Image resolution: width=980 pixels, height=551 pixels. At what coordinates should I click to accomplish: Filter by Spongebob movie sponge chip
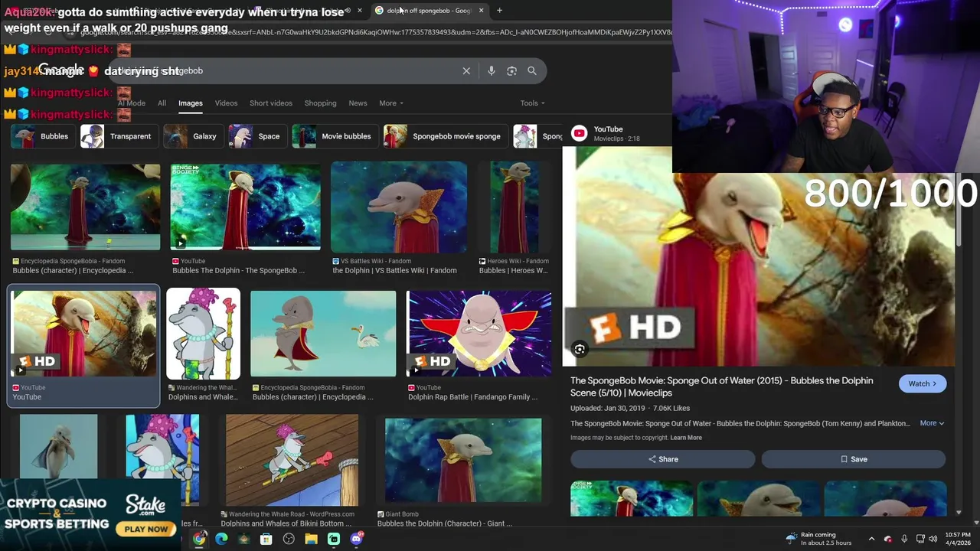click(x=445, y=136)
